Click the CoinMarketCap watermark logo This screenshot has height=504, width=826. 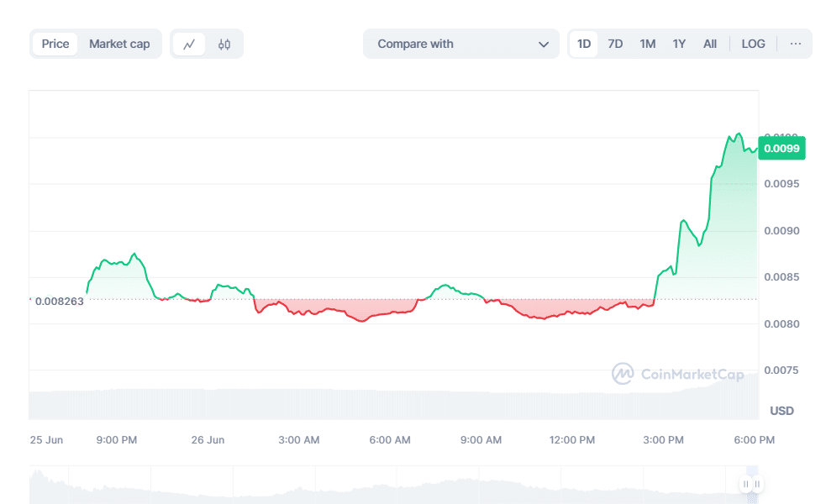click(x=678, y=374)
